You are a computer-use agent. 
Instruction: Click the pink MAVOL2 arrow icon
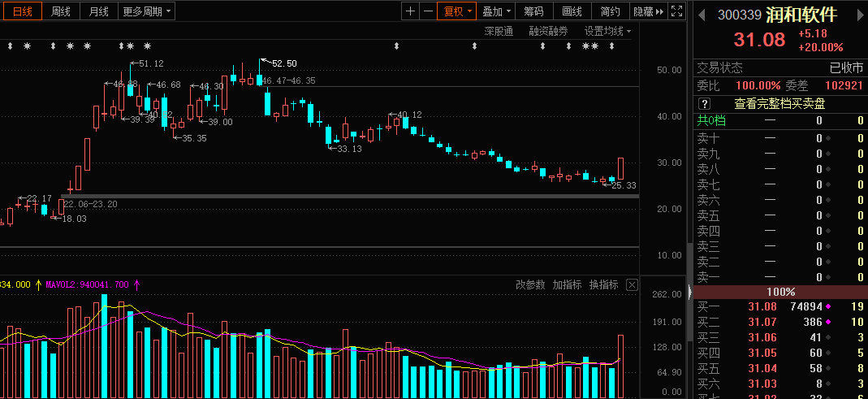click(136, 284)
